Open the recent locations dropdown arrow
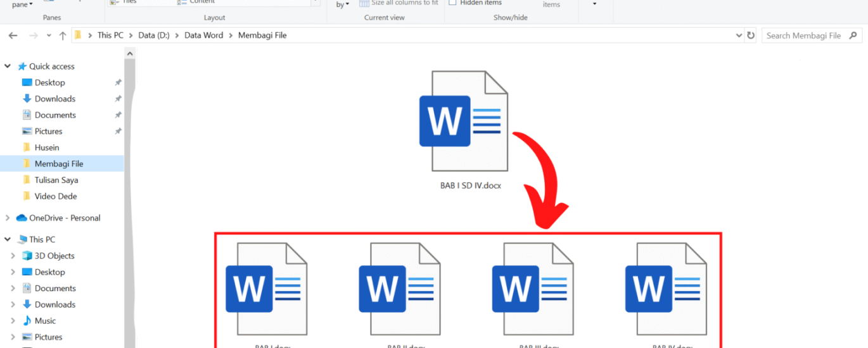The image size is (868, 348). 49,35
